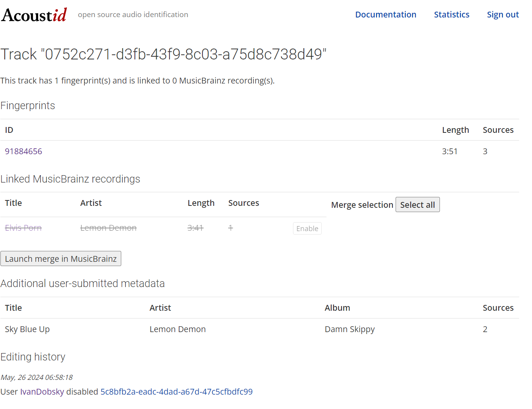This screenshot has width=532, height=409.
Task: Open IvanDobsky's user profile
Action: (42, 392)
